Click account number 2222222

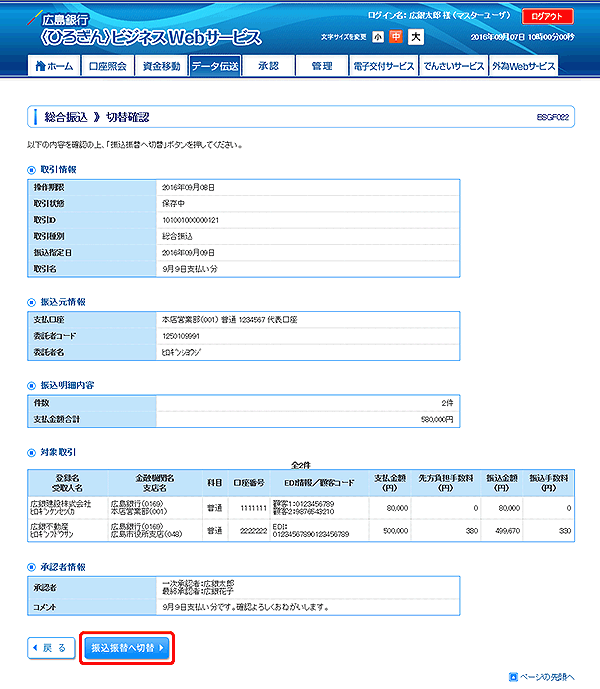(x=254, y=531)
